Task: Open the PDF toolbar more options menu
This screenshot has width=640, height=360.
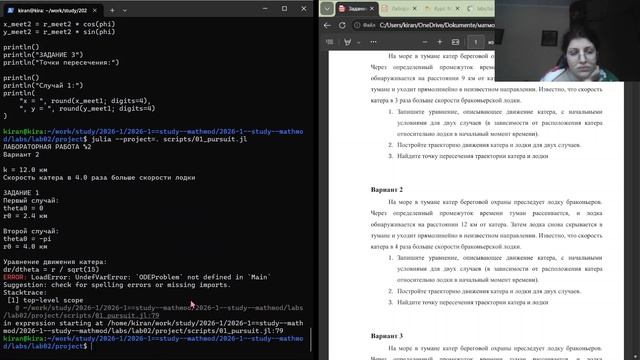Action: point(373,42)
